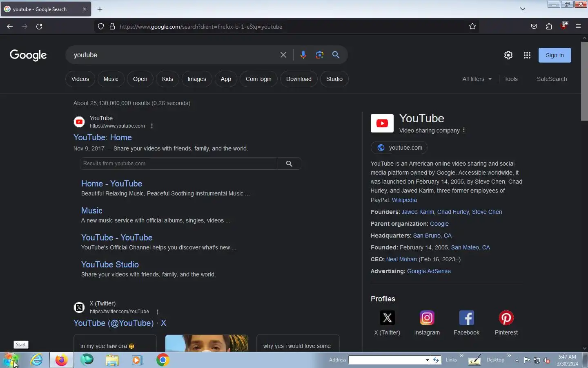
Task: Click the three dots beside the youtube.com result
Action: tap(152, 126)
